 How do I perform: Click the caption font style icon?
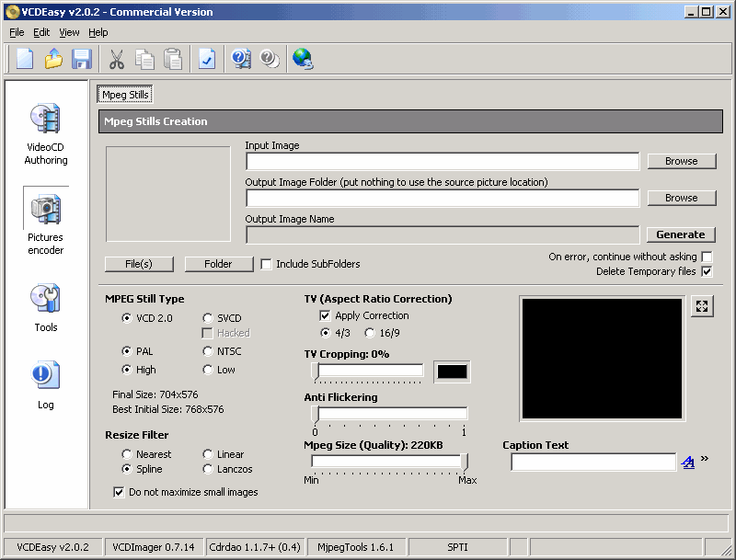(687, 463)
